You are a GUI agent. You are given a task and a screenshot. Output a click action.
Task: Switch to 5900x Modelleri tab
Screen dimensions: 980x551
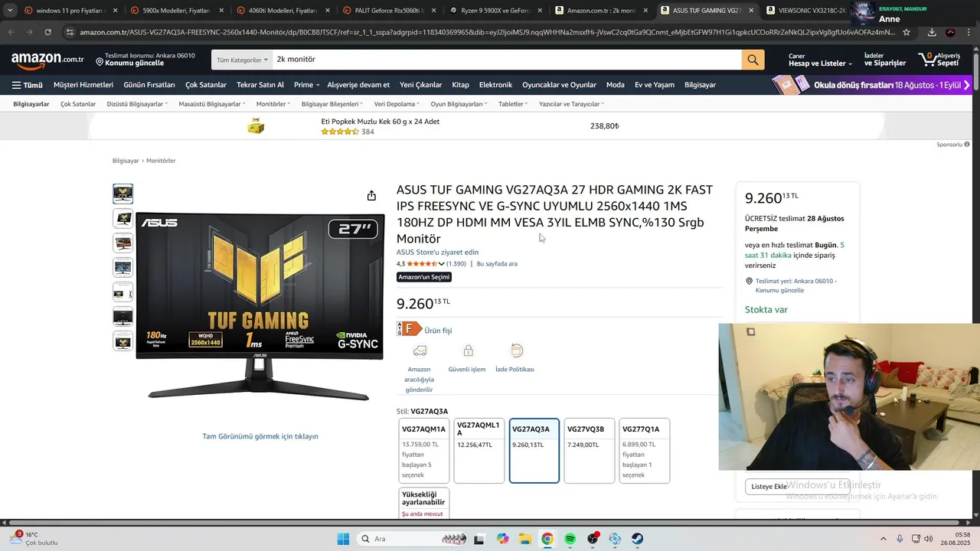[176, 11]
